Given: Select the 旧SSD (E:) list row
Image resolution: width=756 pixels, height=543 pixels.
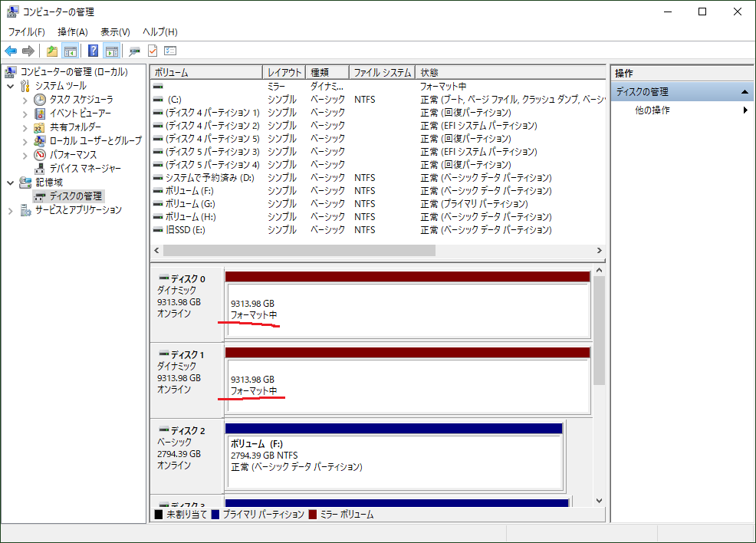Looking at the screenshot, I should [x=378, y=229].
